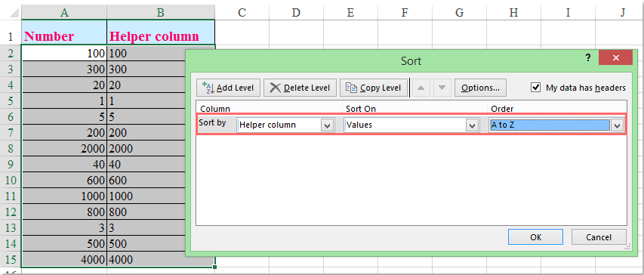Select column J header
644x275 pixels.
619,13
